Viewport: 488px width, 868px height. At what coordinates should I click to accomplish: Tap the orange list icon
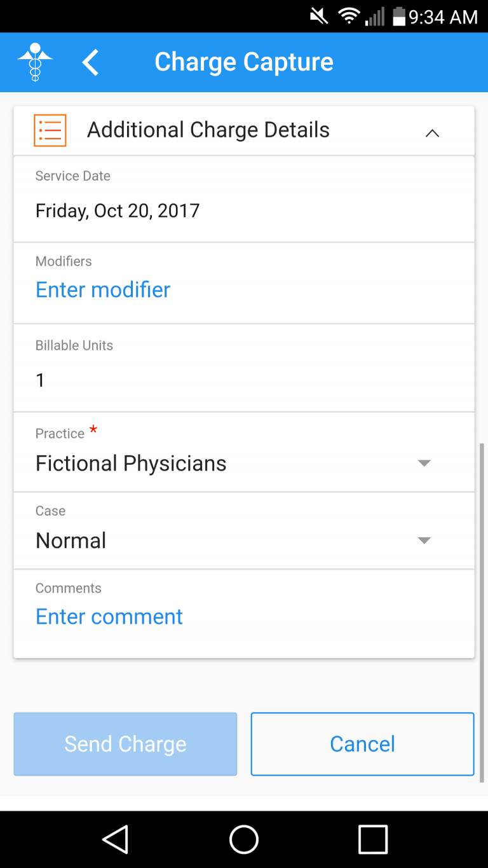(50, 130)
